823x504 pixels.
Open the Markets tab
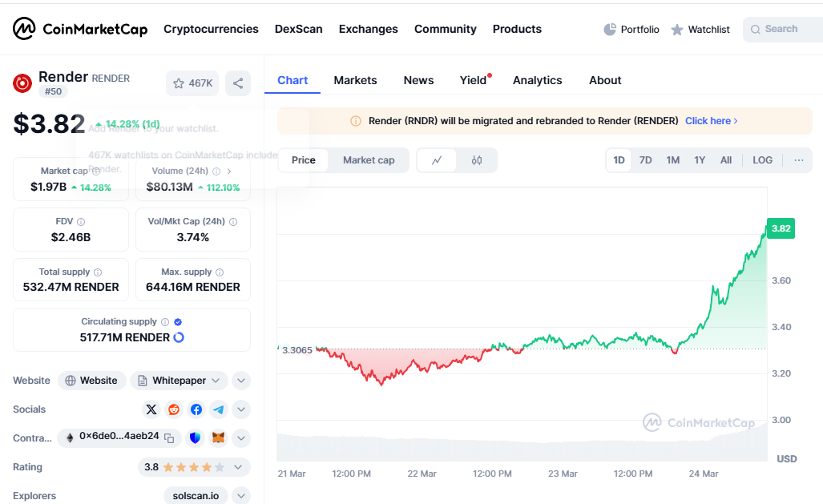[355, 80]
